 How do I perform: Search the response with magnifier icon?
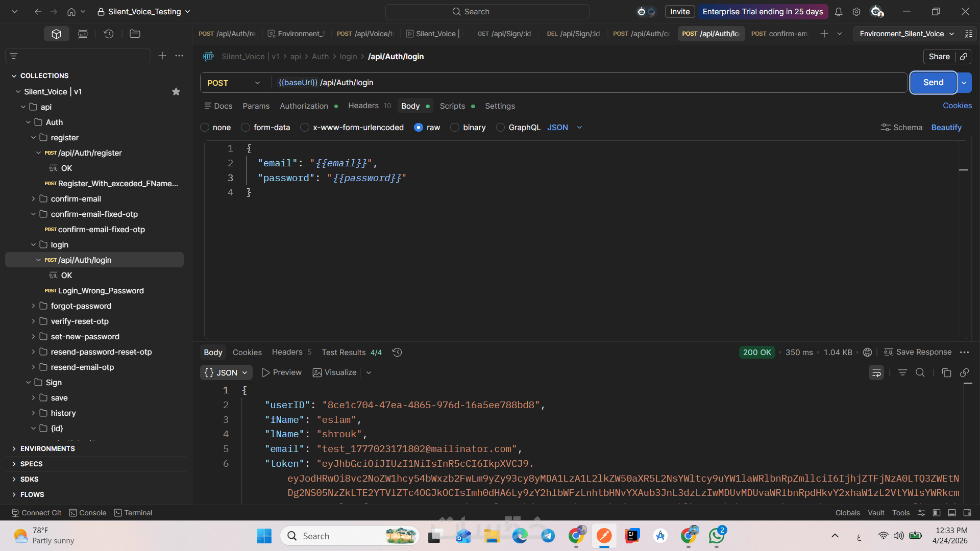coord(920,373)
